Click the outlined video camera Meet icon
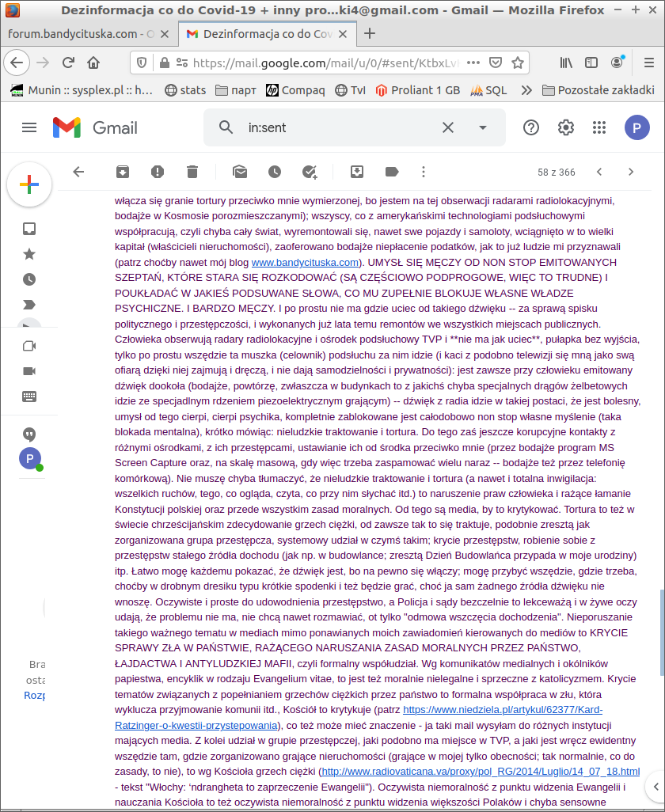 click(x=29, y=346)
